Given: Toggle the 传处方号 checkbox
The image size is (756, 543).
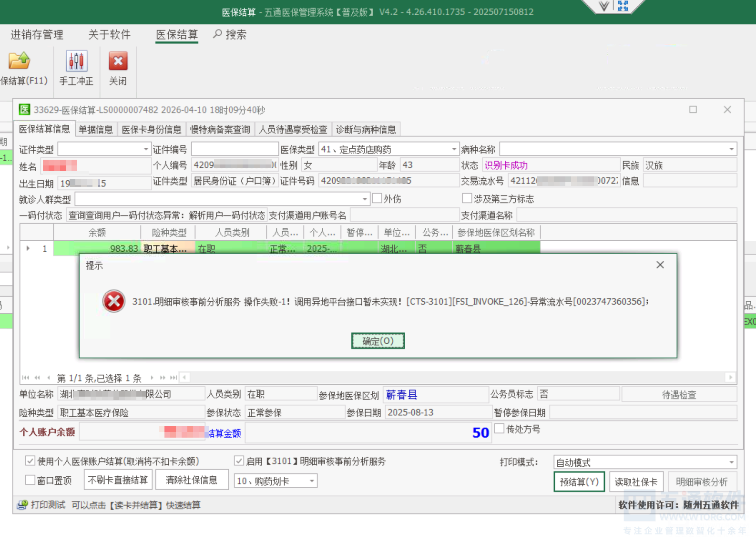Looking at the screenshot, I should click(500, 429).
